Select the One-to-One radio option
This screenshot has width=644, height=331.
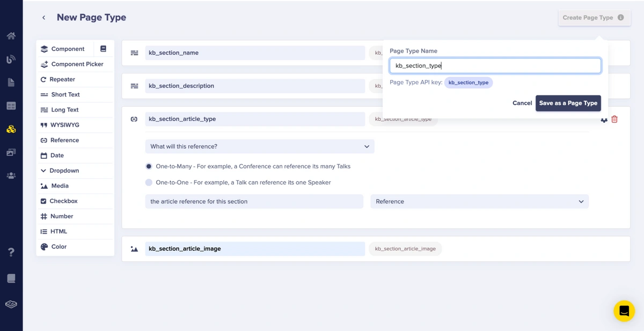(x=149, y=182)
